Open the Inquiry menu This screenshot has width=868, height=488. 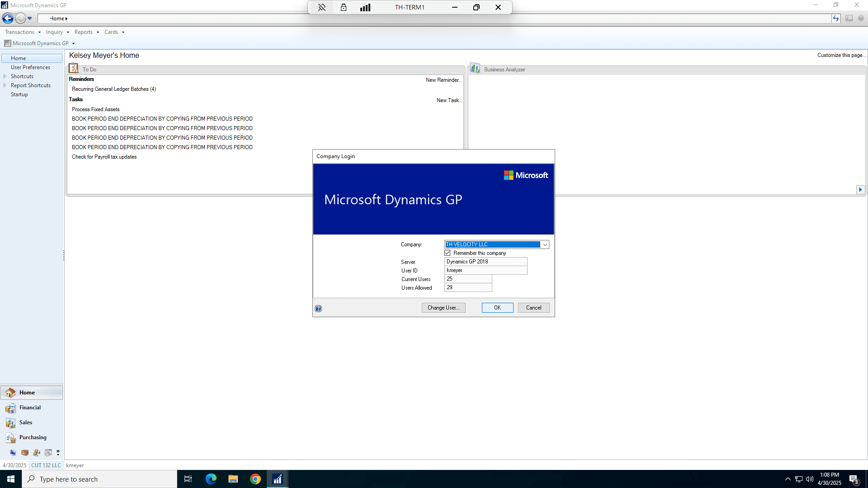click(57, 32)
